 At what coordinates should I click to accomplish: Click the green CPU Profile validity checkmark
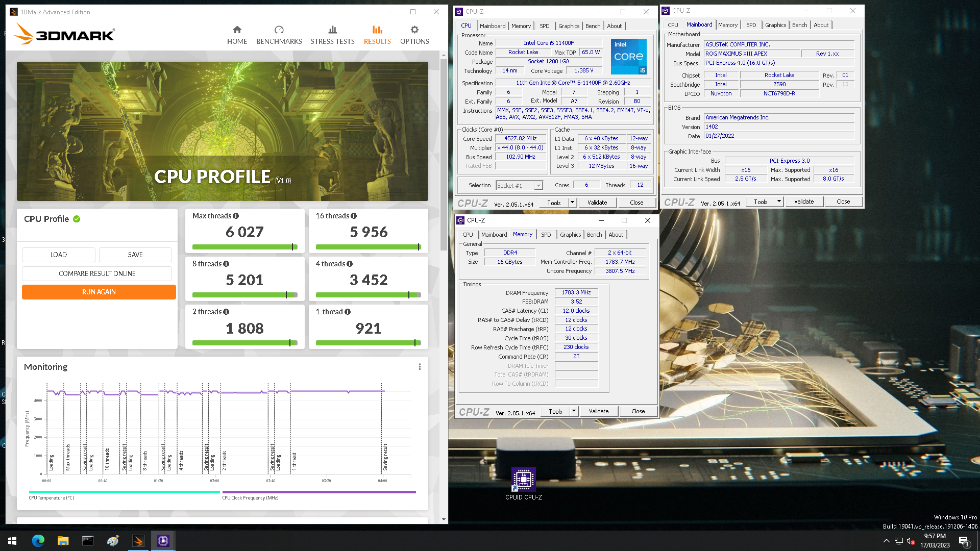(77, 219)
